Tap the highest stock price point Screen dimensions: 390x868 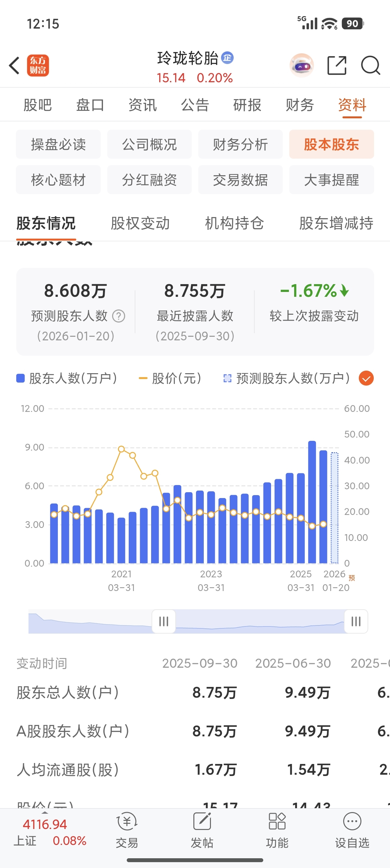122,449
